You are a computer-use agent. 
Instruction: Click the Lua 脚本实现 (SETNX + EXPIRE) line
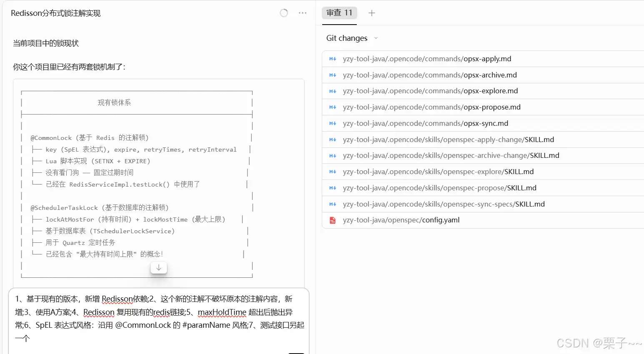coord(98,161)
